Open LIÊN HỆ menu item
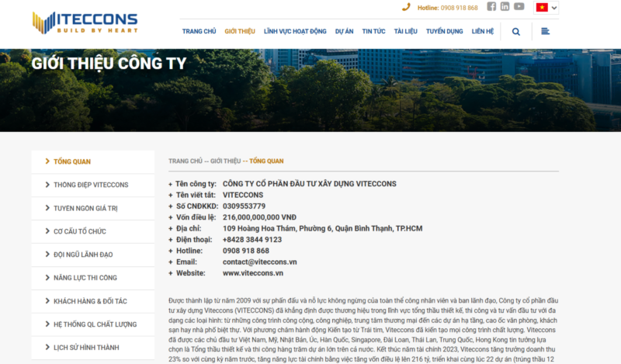This screenshot has width=621, height=364. coord(483,31)
